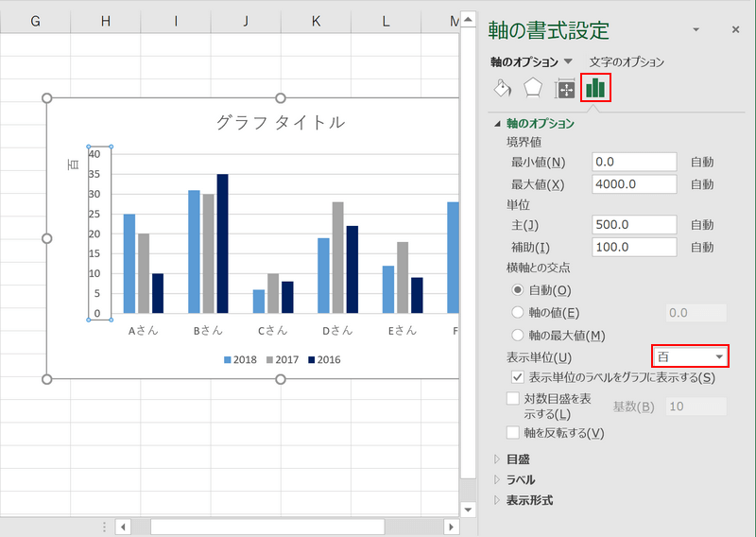Image resolution: width=756 pixels, height=537 pixels.
Task: Click the Cさん category label
Action: pos(272,331)
